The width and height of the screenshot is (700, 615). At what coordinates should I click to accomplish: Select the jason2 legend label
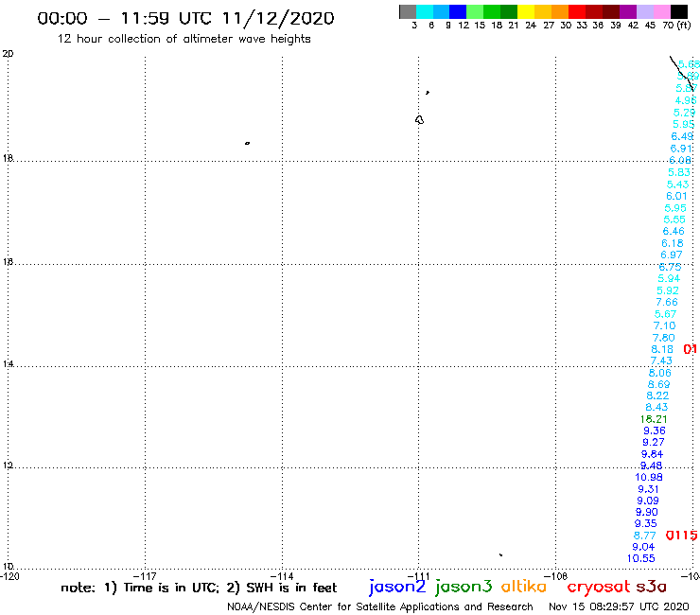[397, 587]
